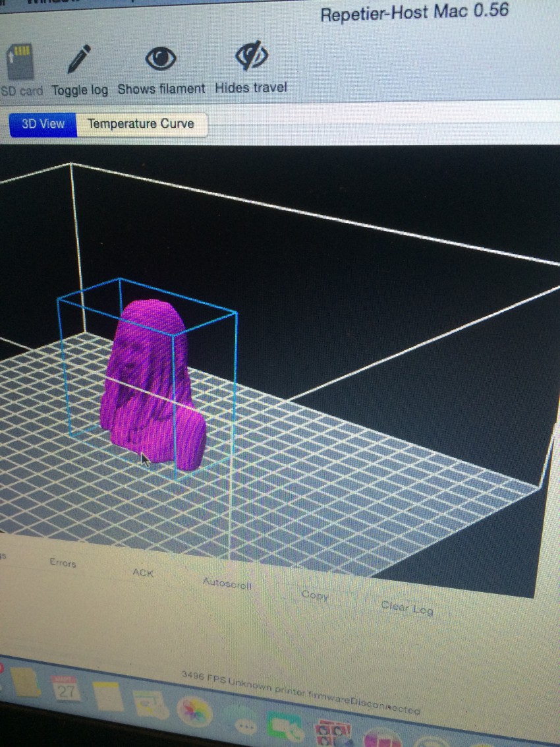Toggle the ACK log filter
This screenshot has width=560, height=747.
click(x=143, y=573)
